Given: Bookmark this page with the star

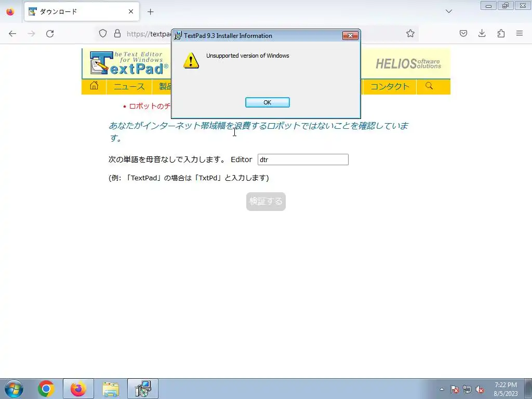Looking at the screenshot, I should (x=410, y=33).
